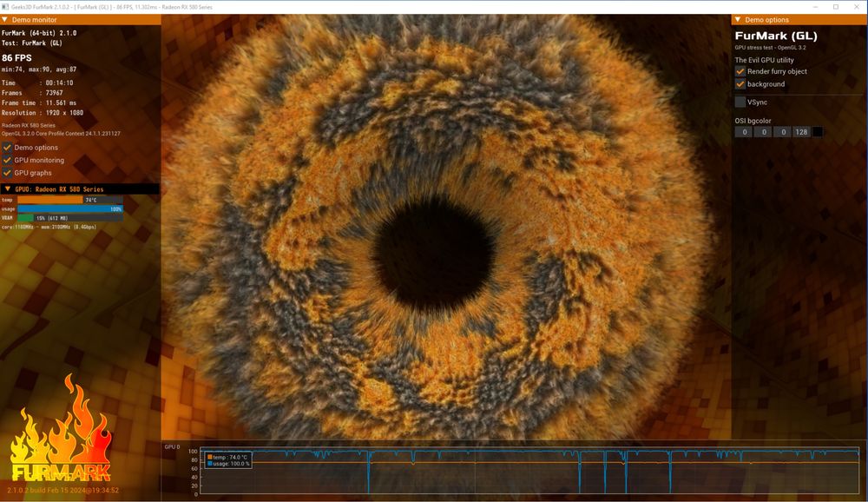Click the GPU 0 label beside the graph
Image resolution: width=868 pixels, height=502 pixels.
tap(172, 446)
